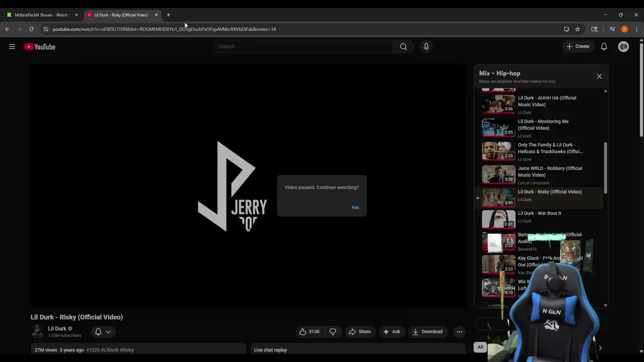Start voice search with microphone icon
Image resolution: width=644 pixels, height=362 pixels.
point(426,47)
